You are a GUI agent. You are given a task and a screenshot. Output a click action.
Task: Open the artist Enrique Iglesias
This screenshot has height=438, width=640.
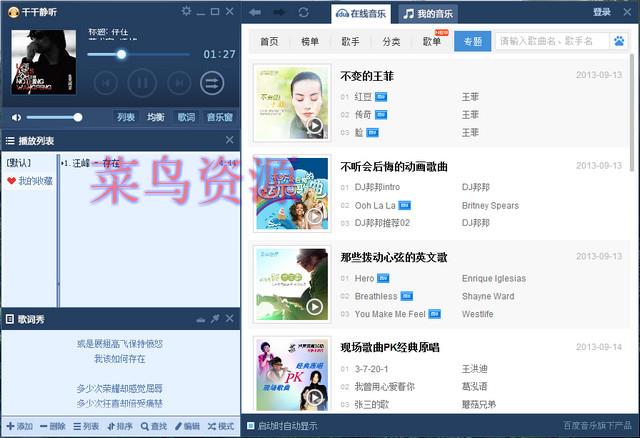[x=494, y=278]
